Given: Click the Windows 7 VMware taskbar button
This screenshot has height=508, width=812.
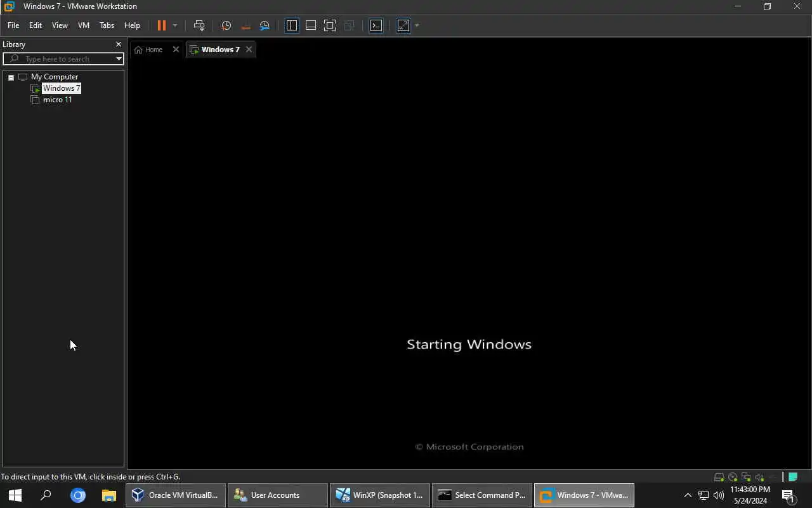Looking at the screenshot, I should [x=584, y=495].
